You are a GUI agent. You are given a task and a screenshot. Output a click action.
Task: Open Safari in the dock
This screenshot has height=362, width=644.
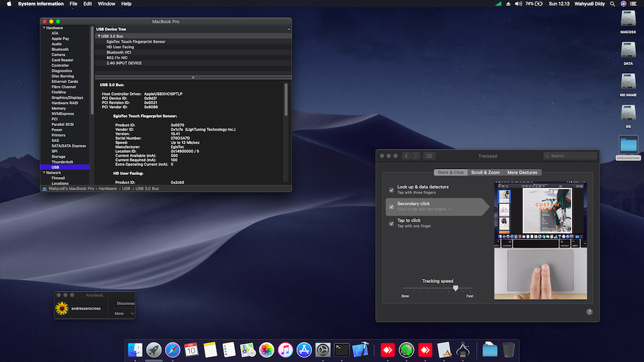[x=172, y=350]
